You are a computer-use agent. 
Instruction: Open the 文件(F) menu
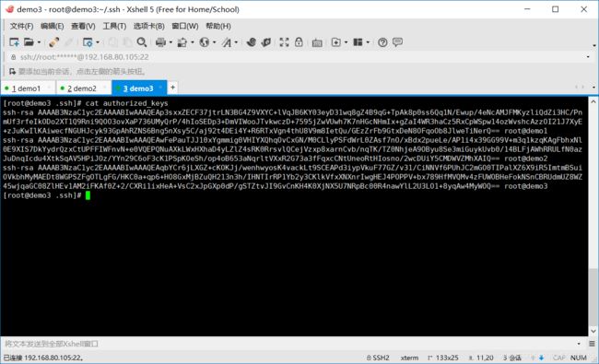tap(21, 26)
